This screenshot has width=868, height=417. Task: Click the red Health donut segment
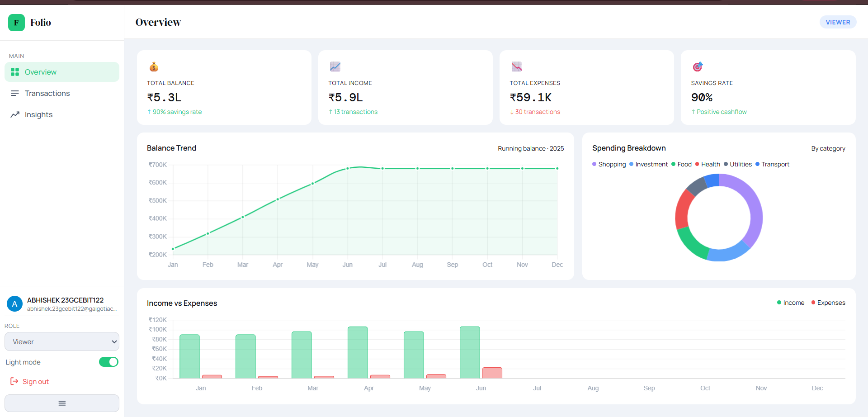click(x=683, y=210)
